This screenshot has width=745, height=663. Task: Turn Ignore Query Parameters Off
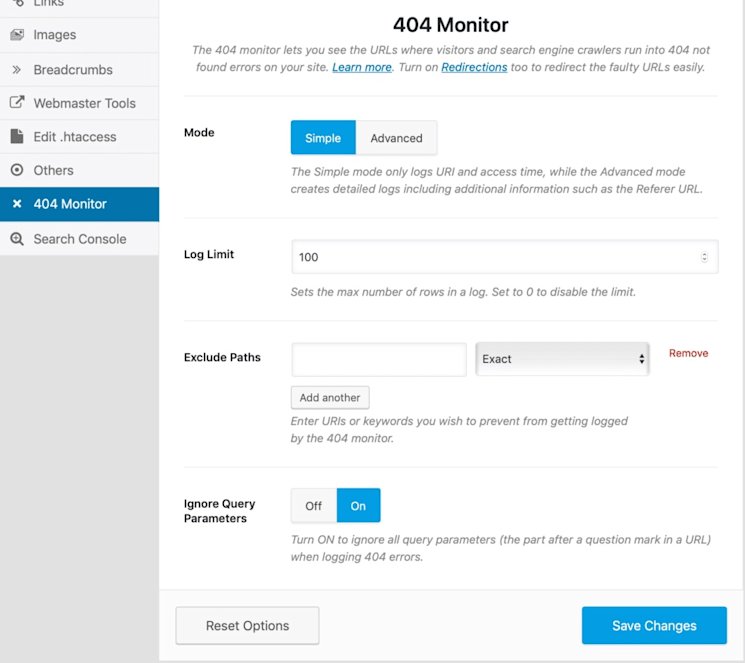coord(314,506)
